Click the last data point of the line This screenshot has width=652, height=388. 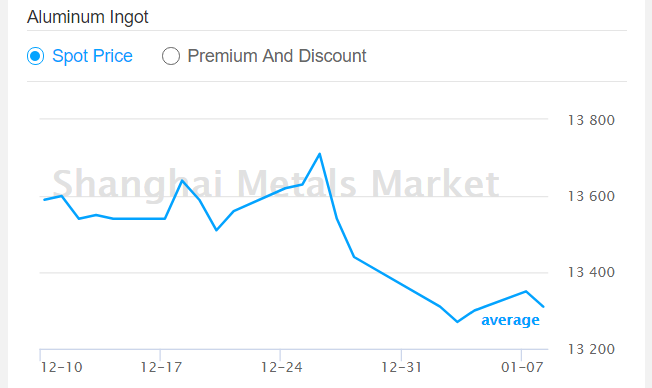coord(543,307)
